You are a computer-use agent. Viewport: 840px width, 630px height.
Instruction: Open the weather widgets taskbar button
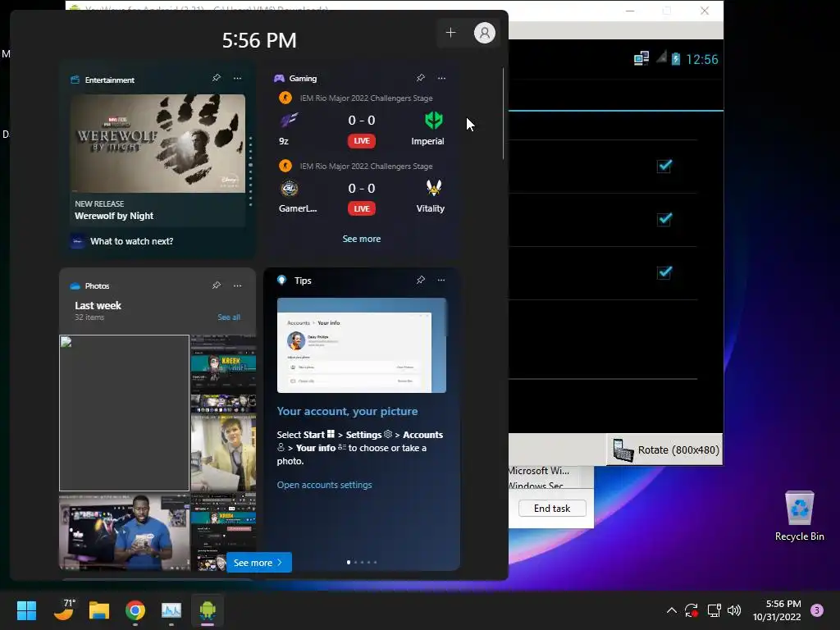(x=64, y=609)
